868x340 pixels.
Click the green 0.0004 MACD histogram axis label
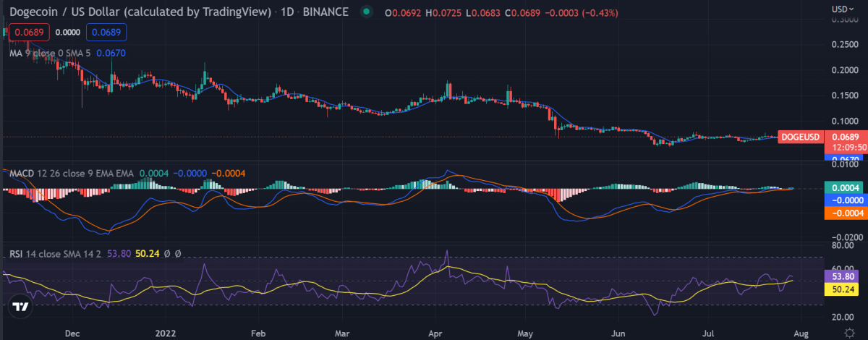(x=845, y=187)
